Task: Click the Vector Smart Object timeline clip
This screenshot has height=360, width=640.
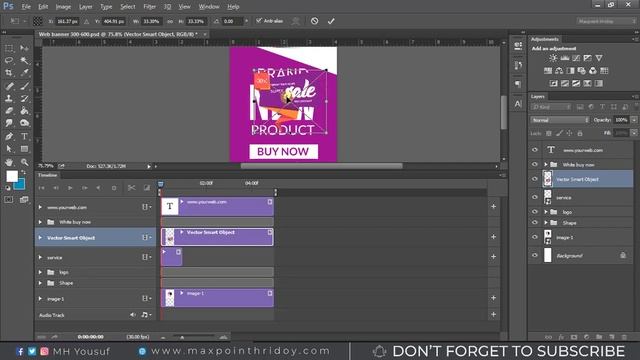Action: pos(217,237)
